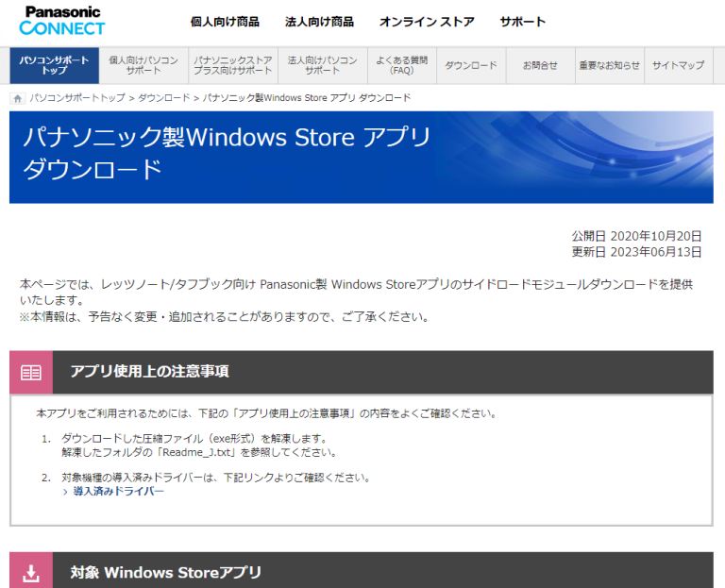This screenshot has width=725, height=588.
Task: Switch to 個人向けパソコンサポート tab
Action: pos(143,65)
